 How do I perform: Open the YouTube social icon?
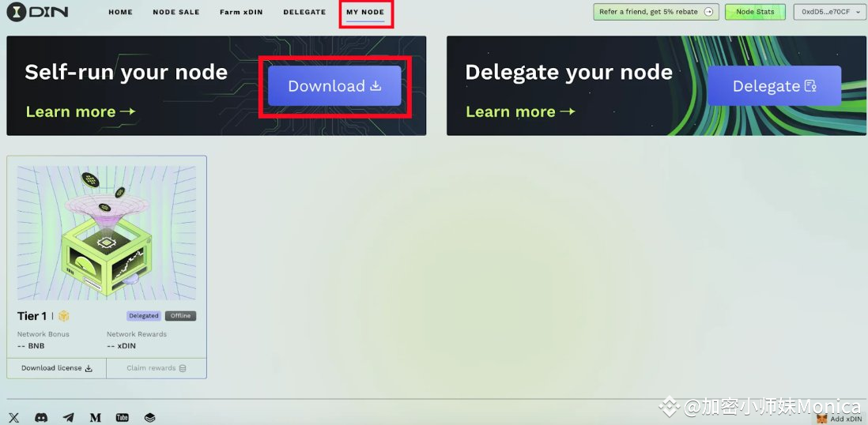tap(123, 418)
